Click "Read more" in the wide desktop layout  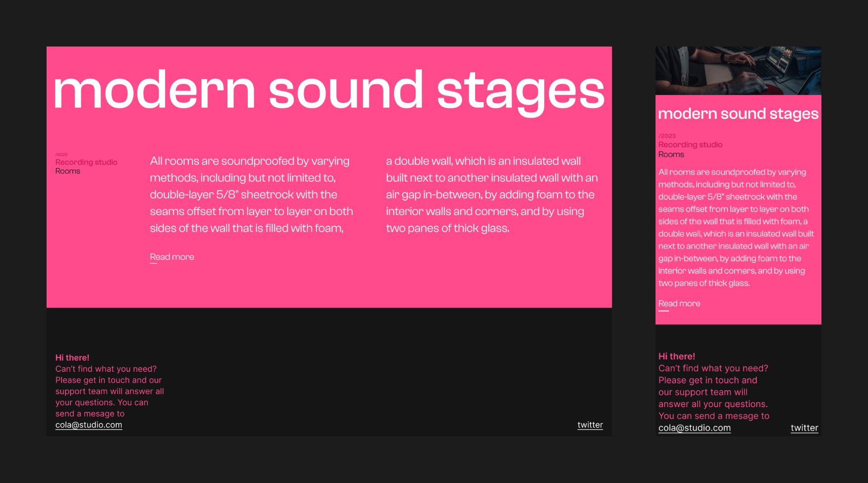[172, 257]
